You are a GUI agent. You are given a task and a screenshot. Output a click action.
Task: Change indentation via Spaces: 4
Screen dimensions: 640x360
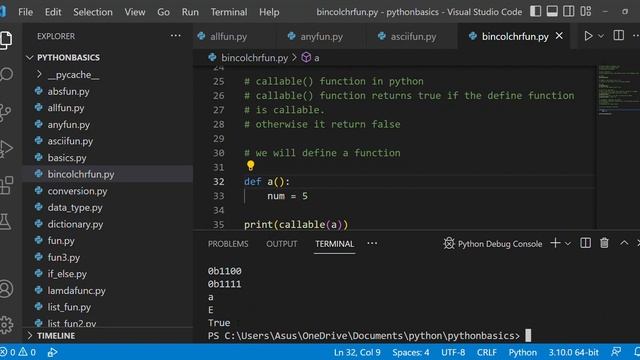[411, 352]
